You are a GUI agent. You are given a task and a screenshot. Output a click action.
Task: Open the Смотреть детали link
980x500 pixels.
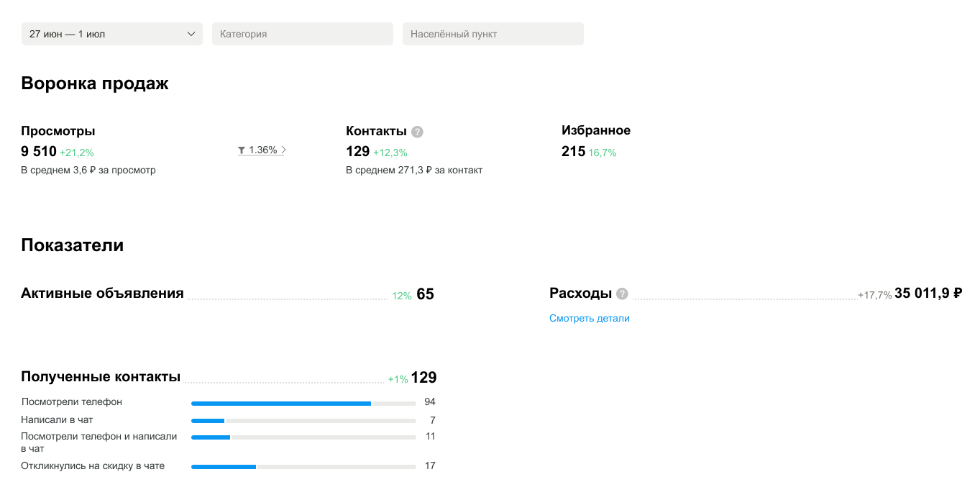589,318
